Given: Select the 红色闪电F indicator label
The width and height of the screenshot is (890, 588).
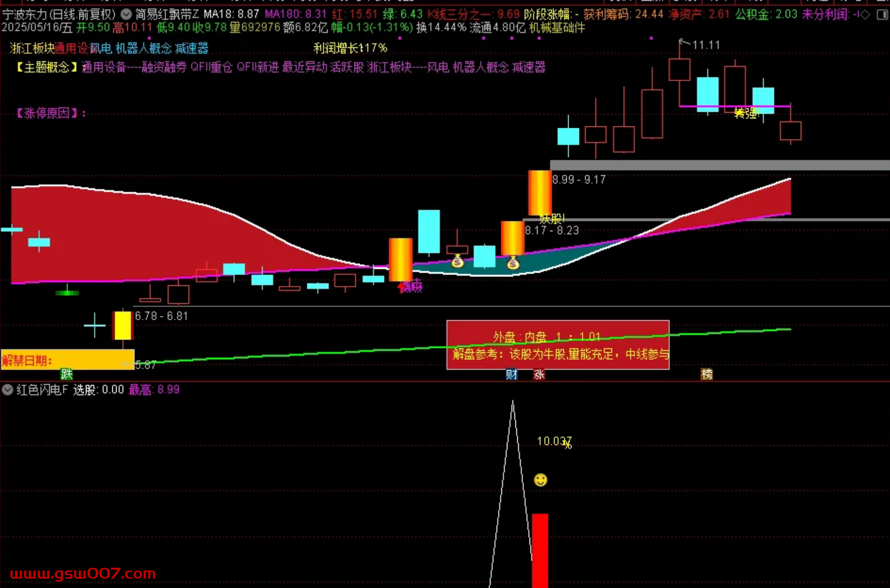Looking at the screenshot, I should tap(42, 390).
